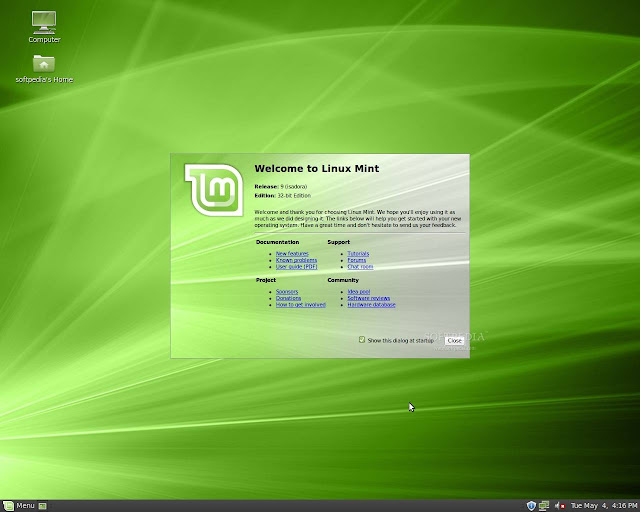Open softpedia's Home folder icon
The width and height of the screenshot is (640, 512).
point(44,69)
